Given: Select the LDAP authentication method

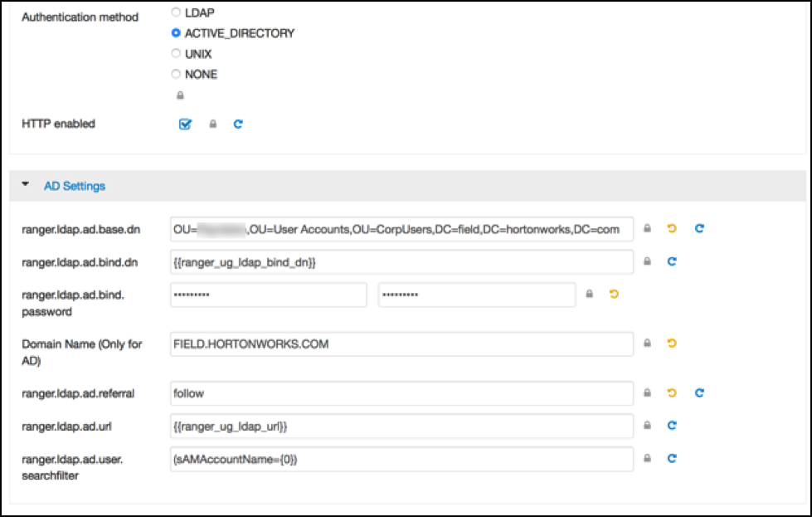Looking at the screenshot, I should [x=175, y=13].
